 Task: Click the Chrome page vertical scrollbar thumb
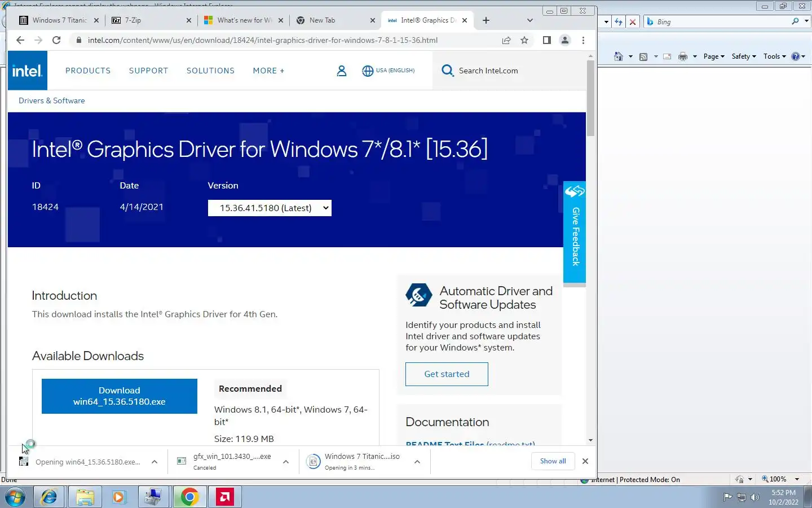tap(590, 99)
